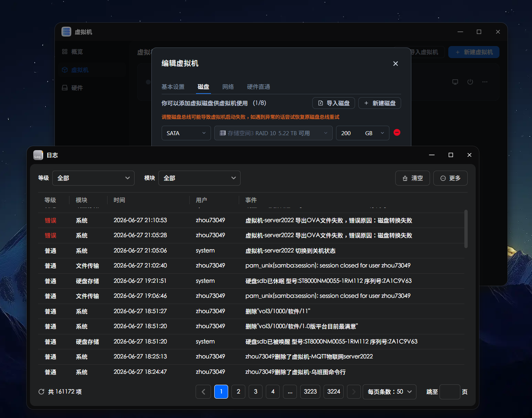532x418 pixels.
Task: Select error log row at 21:10:53
Action: pos(251,220)
